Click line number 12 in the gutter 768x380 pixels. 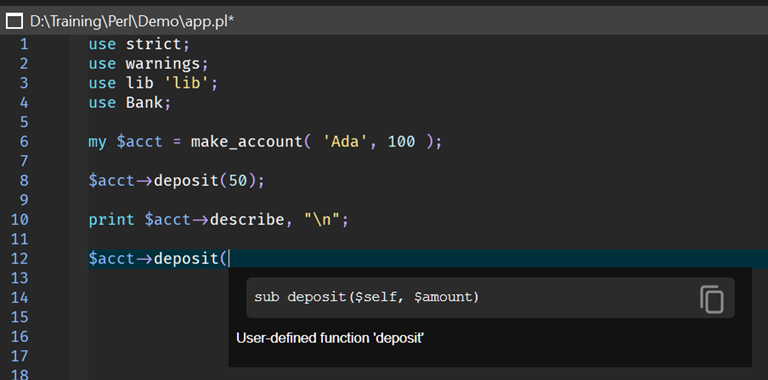click(20, 259)
